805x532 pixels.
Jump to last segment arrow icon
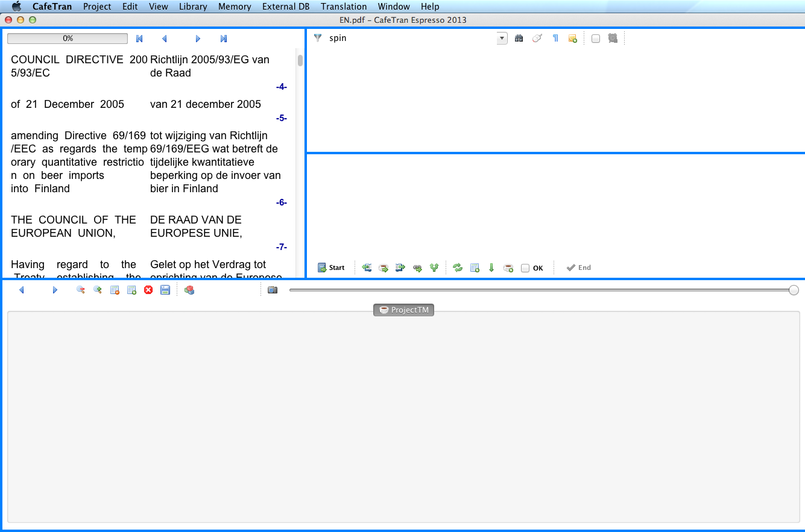224,39
